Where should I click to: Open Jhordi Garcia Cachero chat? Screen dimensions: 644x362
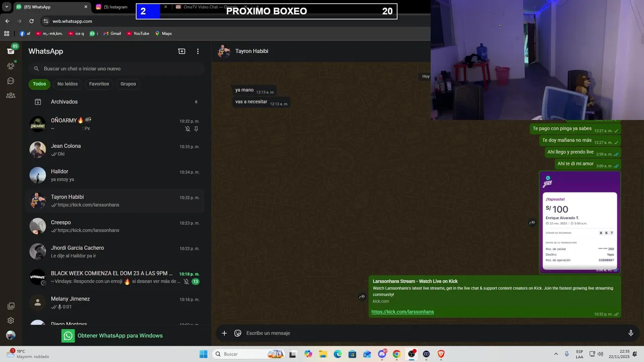click(x=117, y=251)
